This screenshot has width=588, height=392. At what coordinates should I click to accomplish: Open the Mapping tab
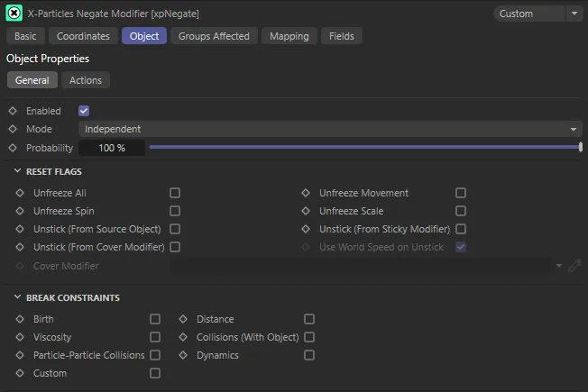(x=289, y=36)
